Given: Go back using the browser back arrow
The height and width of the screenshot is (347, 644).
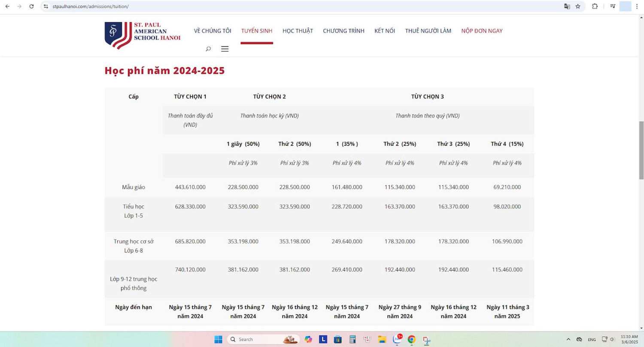Looking at the screenshot, I should tap(7, 6).
